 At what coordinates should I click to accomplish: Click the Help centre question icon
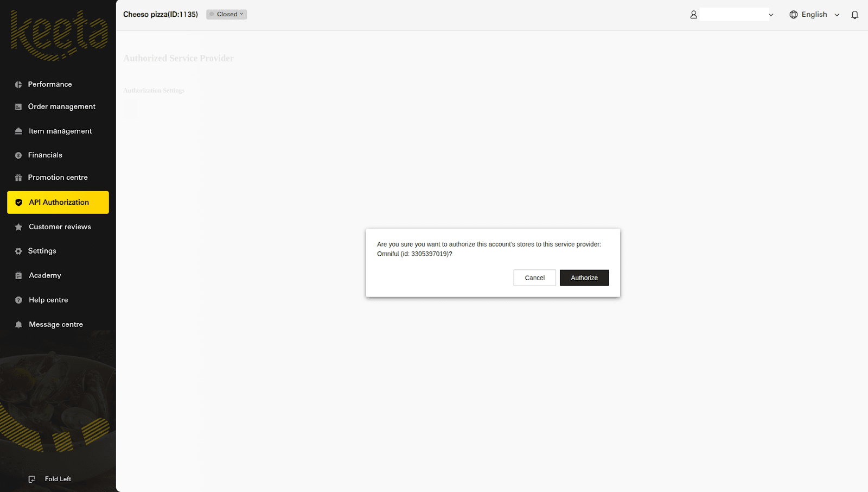(18, 300)
